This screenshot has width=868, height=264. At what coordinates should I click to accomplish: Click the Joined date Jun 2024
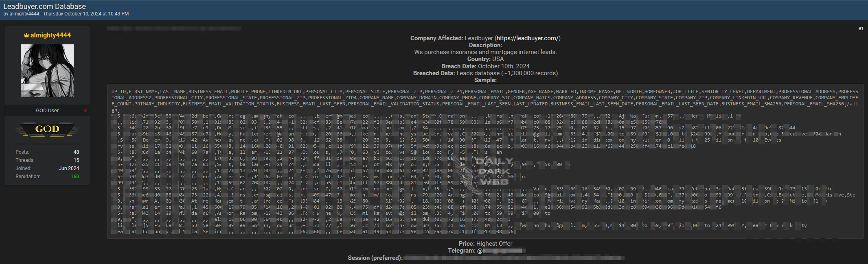click(69, 168)
